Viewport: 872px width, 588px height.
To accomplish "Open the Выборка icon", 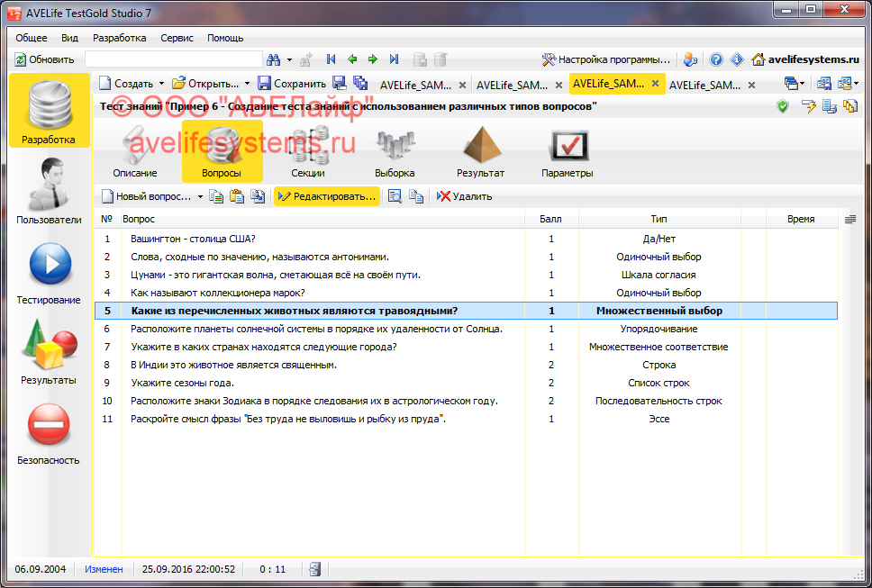I will click(395, 151).
